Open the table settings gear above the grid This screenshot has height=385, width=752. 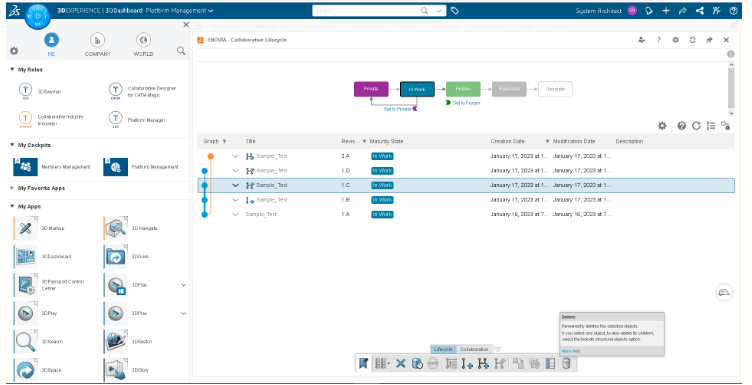[662, 126]
